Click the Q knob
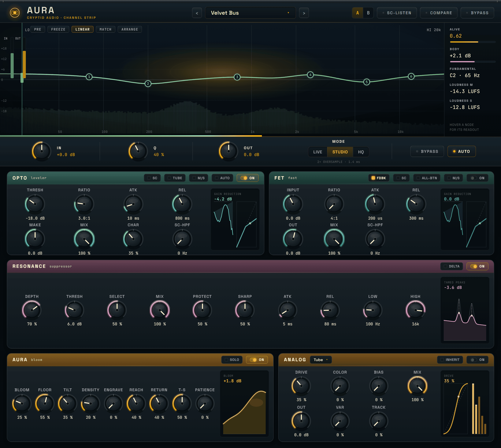 click(x=138, y=151)
